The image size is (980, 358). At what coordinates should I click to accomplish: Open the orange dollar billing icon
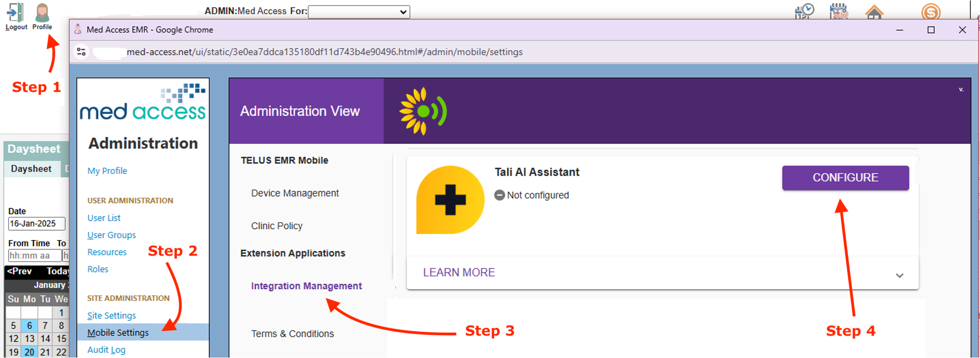(x=930, y=12)
